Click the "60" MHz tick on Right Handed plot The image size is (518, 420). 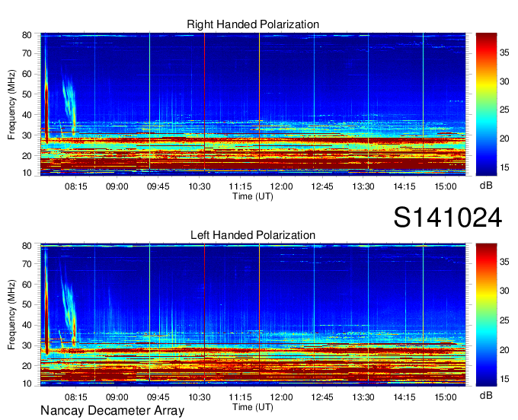(x=27, y=74)
